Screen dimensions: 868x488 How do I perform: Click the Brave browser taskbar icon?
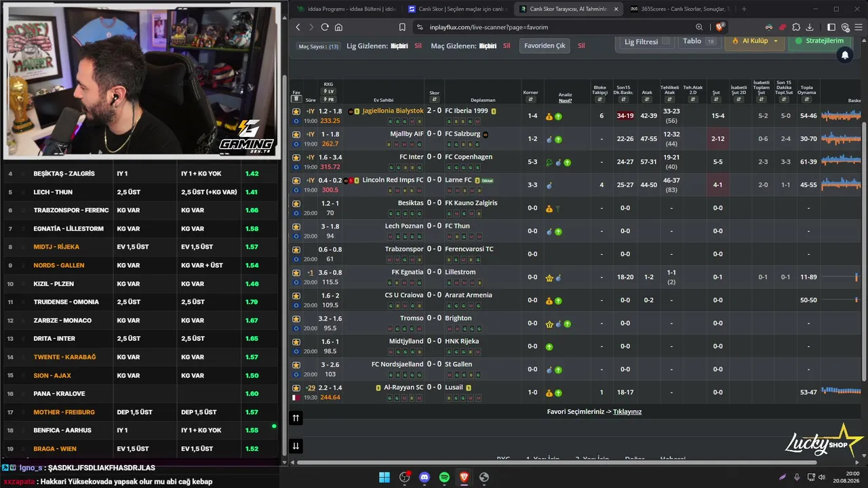[x=464, y=477]
